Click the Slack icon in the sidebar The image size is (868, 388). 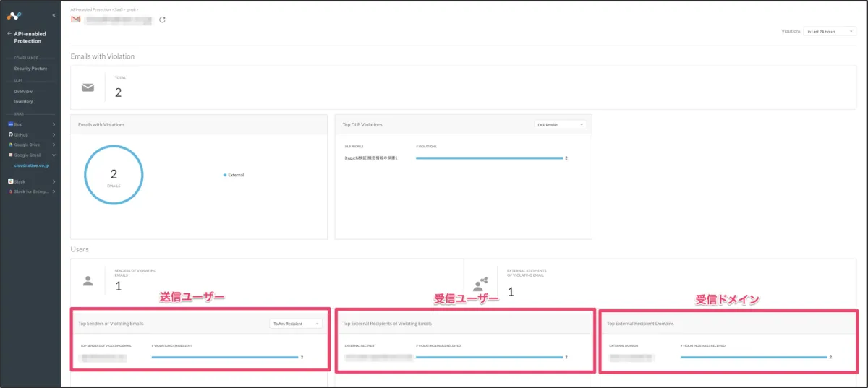(10, 181)
